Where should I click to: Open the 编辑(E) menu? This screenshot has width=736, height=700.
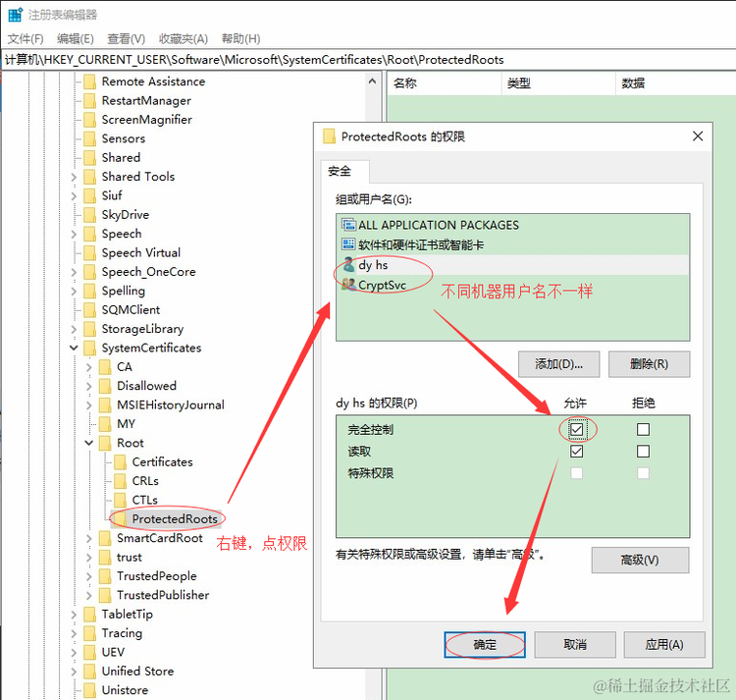point(76,39)
